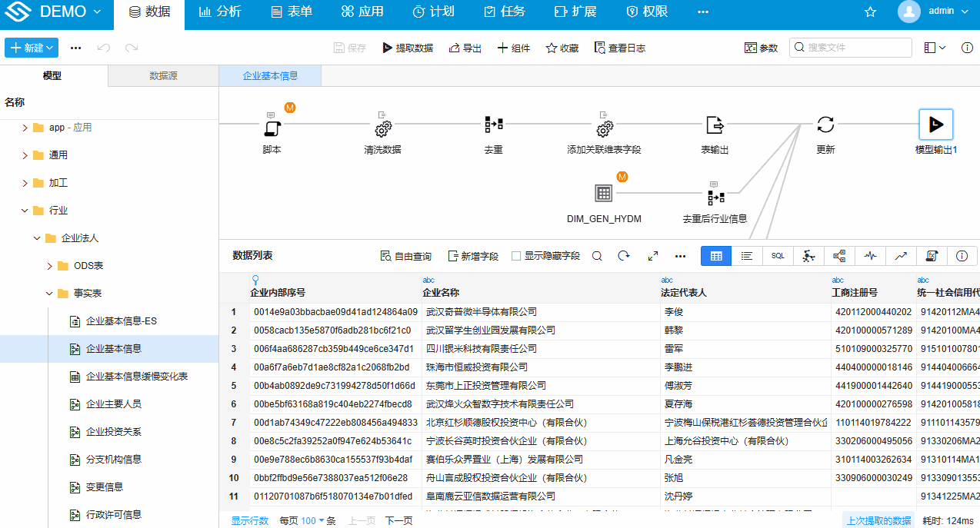980x528 pixels.
Task: Click the waveform data profiling icon
Action: tap(870, 255)
